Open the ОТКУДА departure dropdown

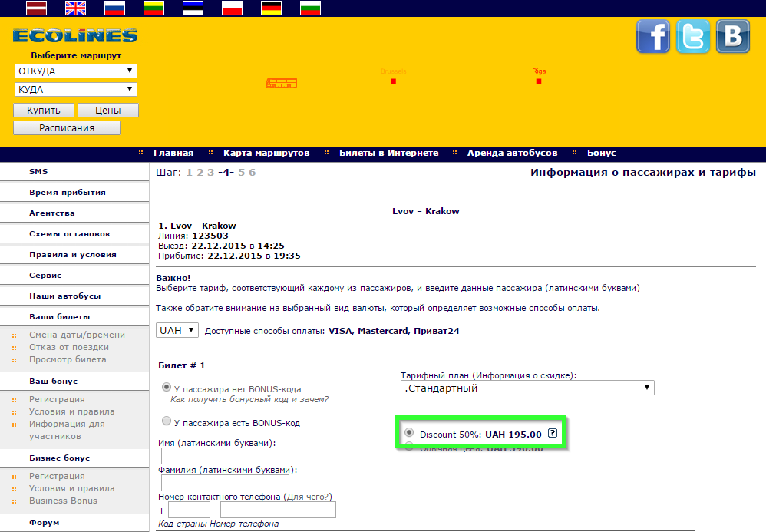coord(76,71)
